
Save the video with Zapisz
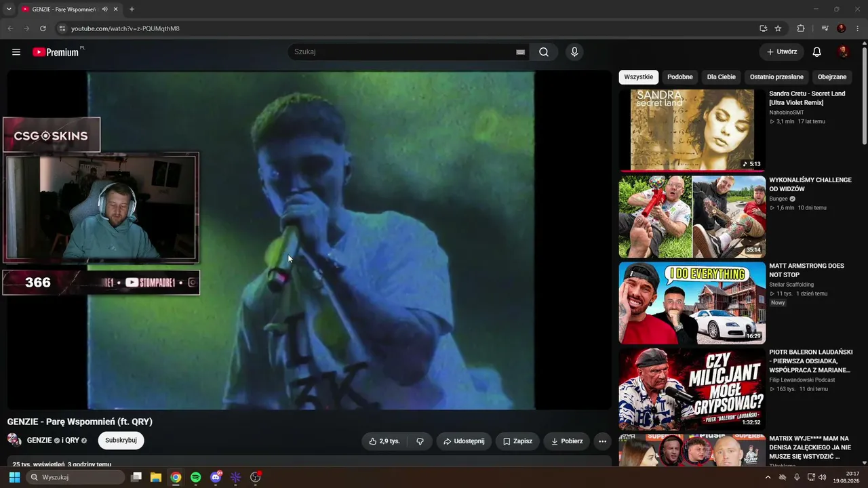(517, 441)
